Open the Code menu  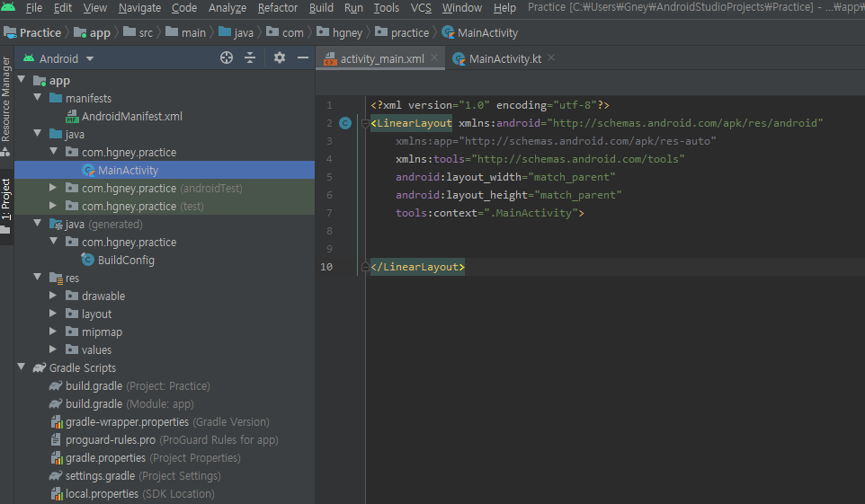point(184,8)
